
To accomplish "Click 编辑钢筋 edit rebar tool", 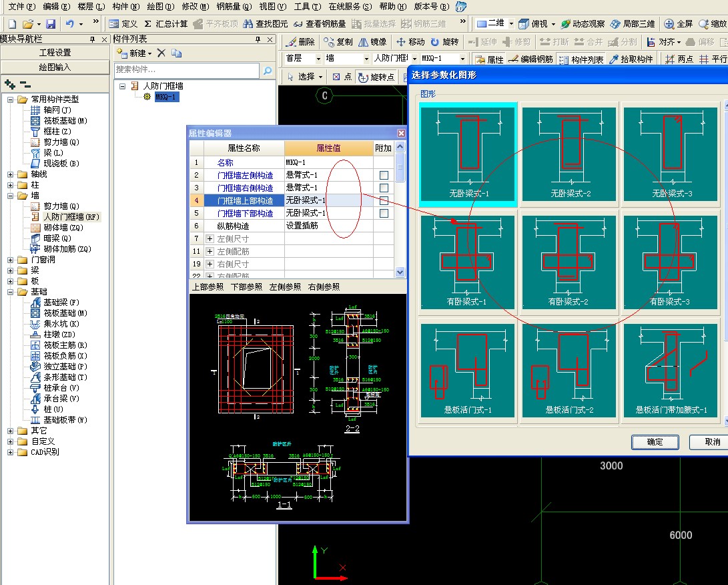I will (x=530, y=59).
